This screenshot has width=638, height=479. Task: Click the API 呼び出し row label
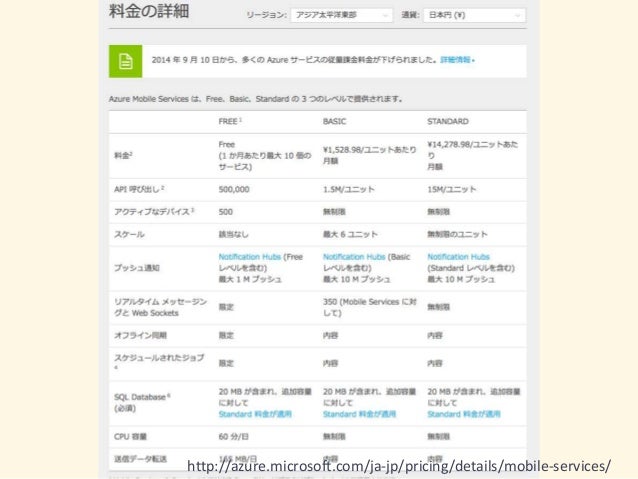pyautogui.click(x=139, y=189)
